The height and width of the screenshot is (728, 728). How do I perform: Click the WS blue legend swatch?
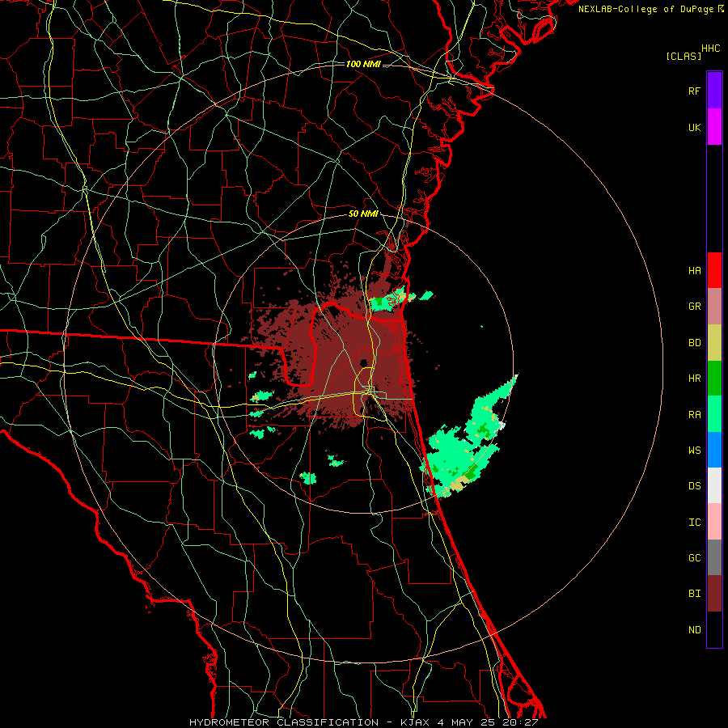pos(714,450)
